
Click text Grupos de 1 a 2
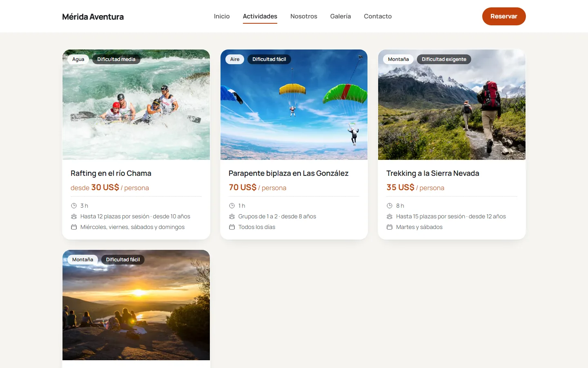pos(258,216)
